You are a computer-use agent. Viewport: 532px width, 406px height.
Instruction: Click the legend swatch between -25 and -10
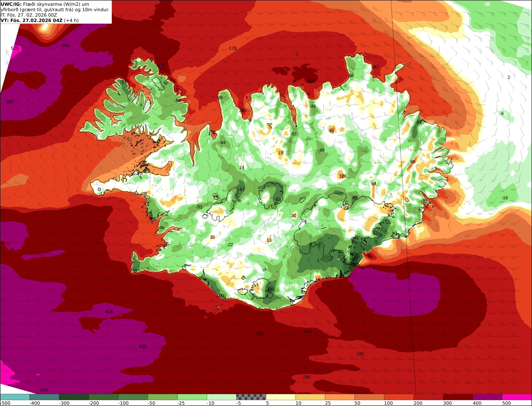(x=192, y=397)
